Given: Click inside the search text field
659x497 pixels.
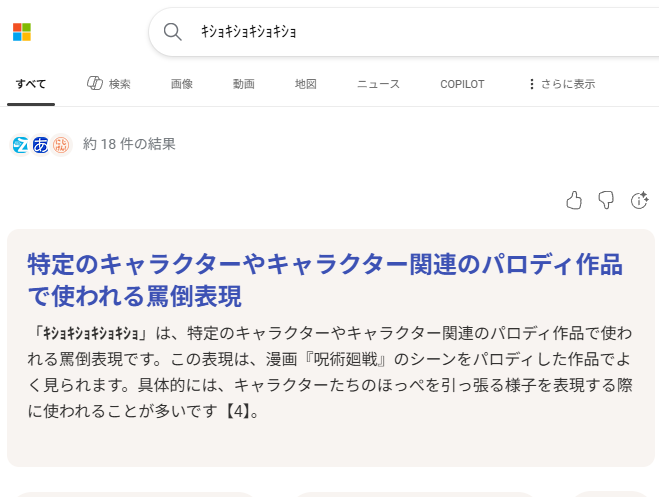Looking at the screenshot, I should click(x=420, y=32).
